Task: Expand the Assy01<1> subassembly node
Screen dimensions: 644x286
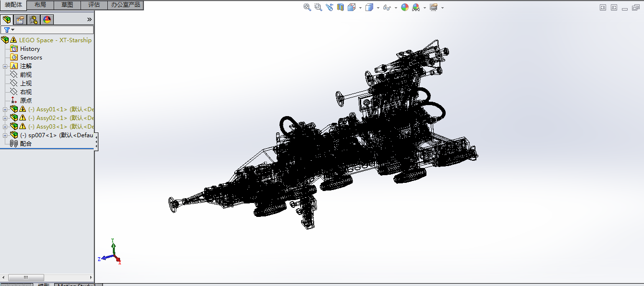Action: coord(5,109)
